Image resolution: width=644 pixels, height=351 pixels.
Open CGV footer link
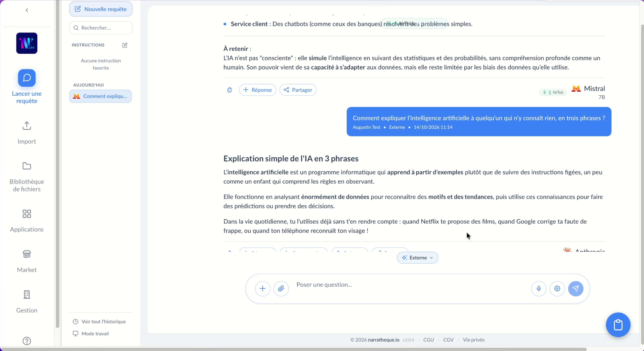click(x=448, y=340)
